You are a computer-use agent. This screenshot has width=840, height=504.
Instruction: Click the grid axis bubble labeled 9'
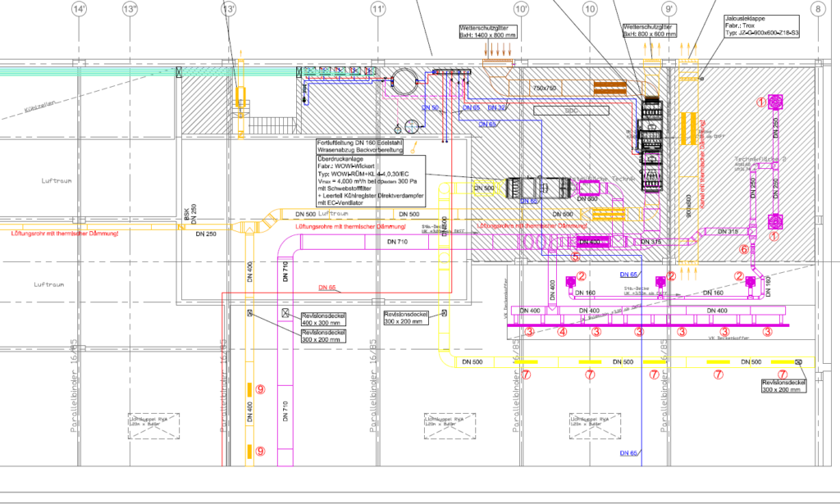tap(670, 9)
